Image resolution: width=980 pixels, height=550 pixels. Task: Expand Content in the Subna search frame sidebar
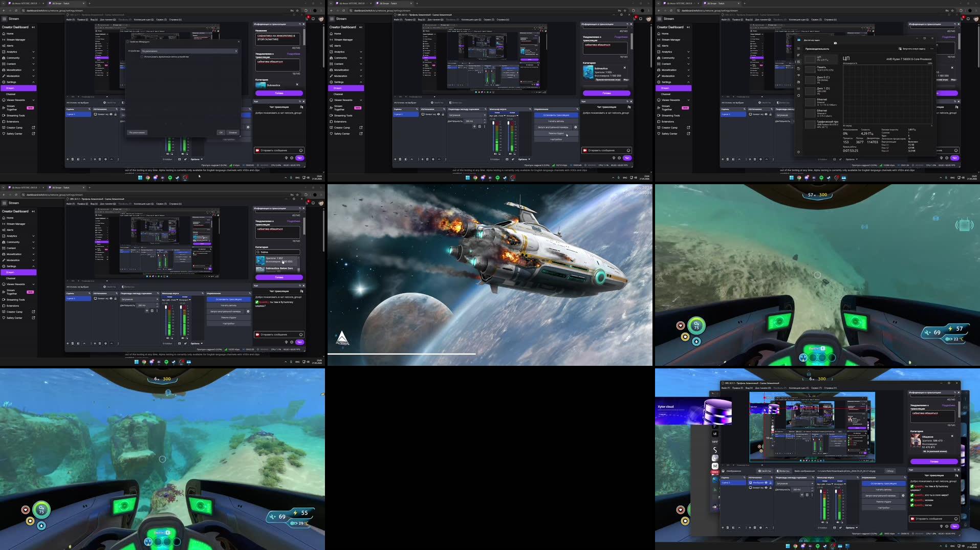coord(33,248)
